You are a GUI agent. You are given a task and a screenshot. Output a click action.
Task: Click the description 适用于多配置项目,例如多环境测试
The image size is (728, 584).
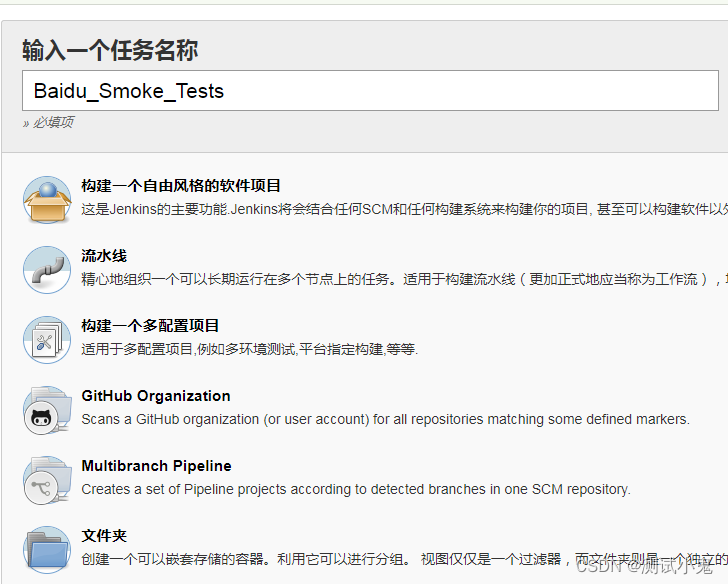pos(250,349)
